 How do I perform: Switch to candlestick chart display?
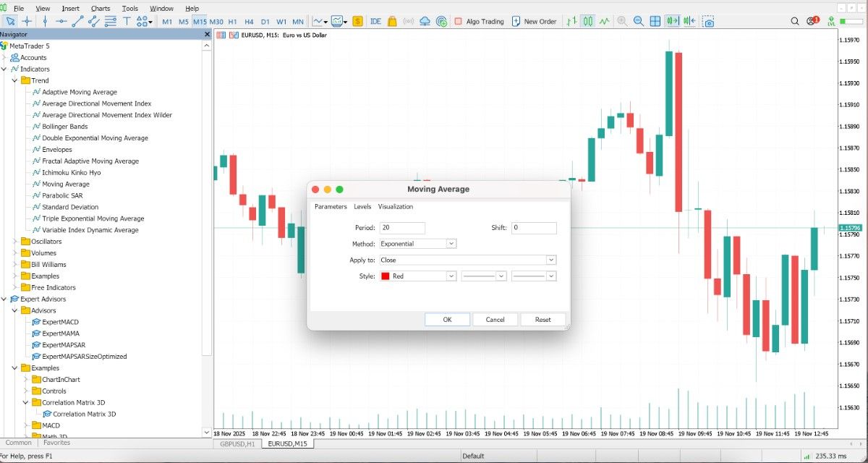pyautogui.click(x=588, y=22)
